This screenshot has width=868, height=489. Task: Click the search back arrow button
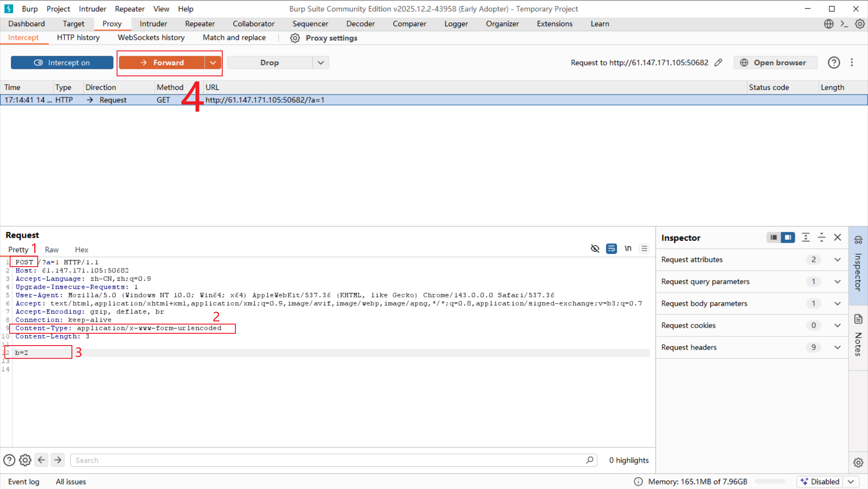[x=42, y=460]
